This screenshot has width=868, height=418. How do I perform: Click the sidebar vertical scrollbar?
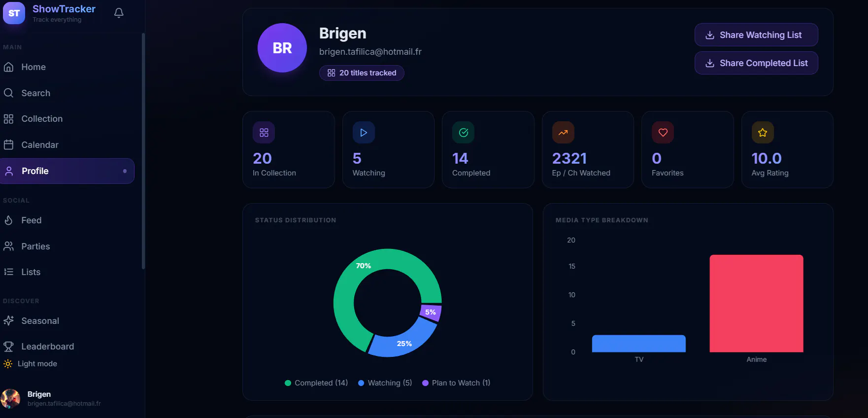[143, 150]
